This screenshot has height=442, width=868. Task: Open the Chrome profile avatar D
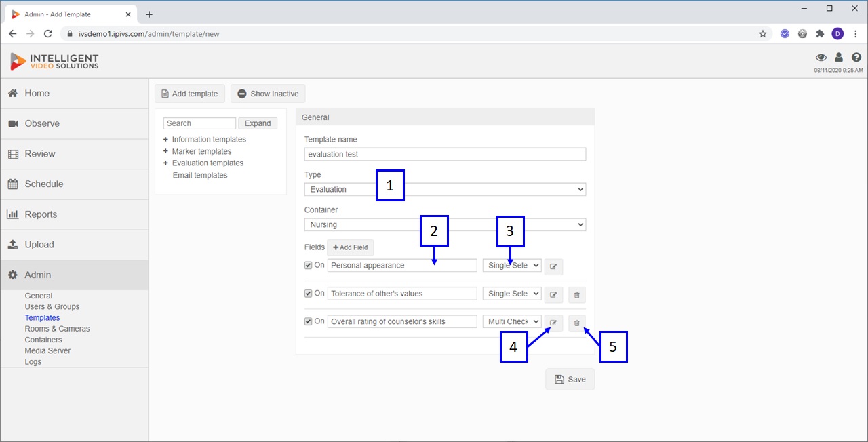pyautogui.click(x=837, y=33)
